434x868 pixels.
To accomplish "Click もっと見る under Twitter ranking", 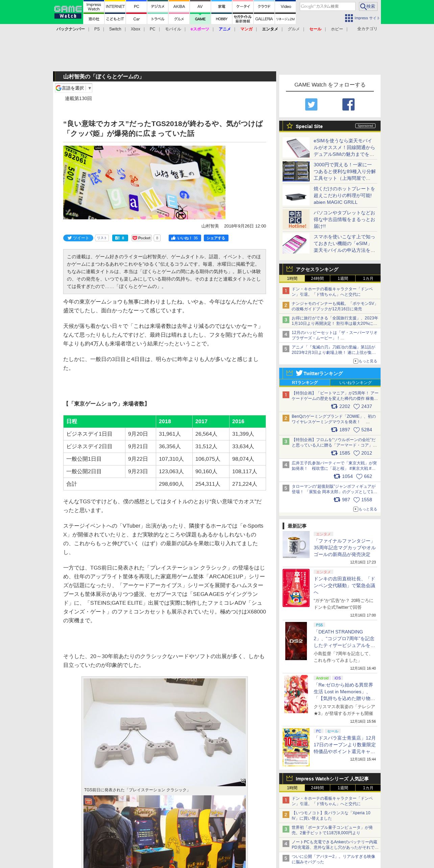I will [x=365, y=509].
